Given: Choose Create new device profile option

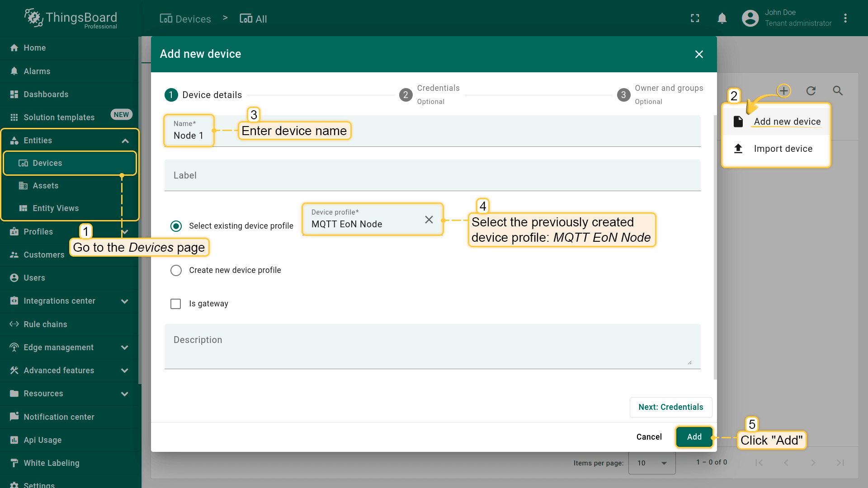Looking at the screenshot, I should (x=176, y=270).
